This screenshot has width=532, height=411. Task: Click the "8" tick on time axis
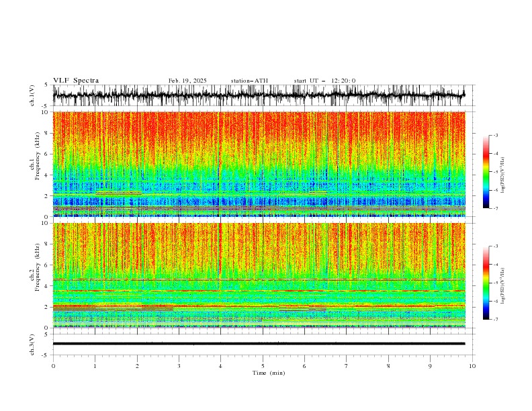click(x=388, y=366)
